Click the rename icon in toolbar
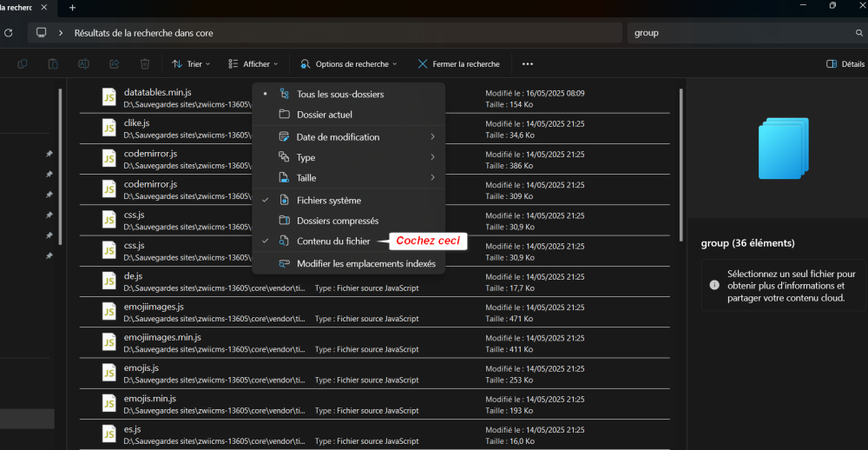868x450 pixels. (84, 64)
